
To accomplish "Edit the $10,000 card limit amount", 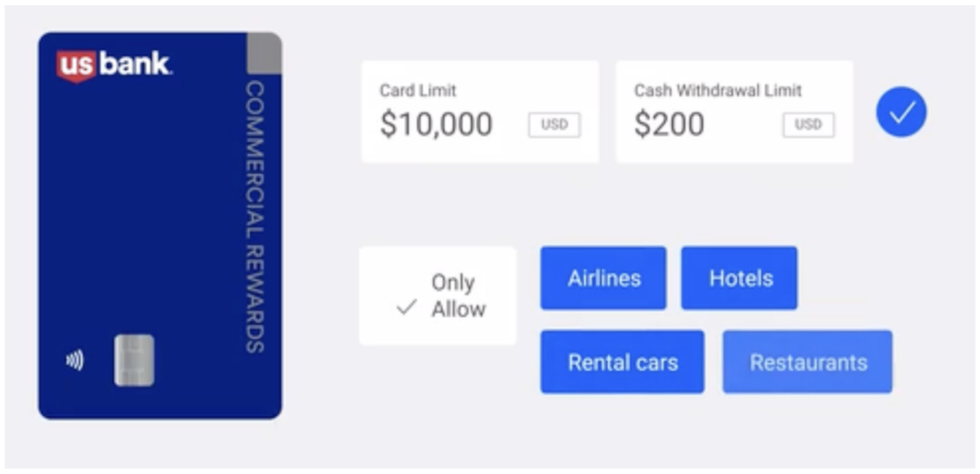I will (436, 124).
